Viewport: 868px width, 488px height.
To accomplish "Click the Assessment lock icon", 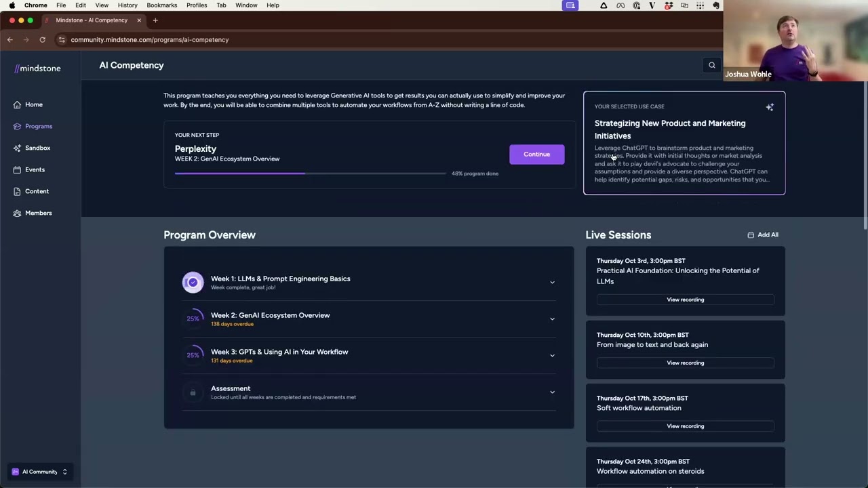I will click(193, 392).
